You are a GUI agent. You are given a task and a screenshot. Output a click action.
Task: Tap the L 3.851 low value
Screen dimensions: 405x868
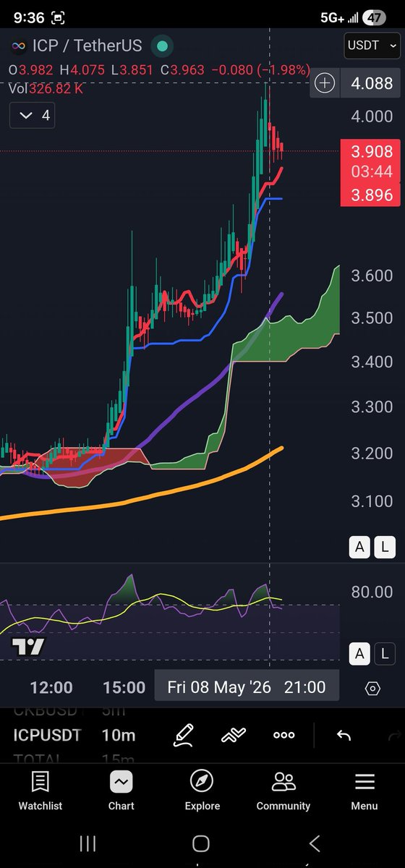[133, 70]
